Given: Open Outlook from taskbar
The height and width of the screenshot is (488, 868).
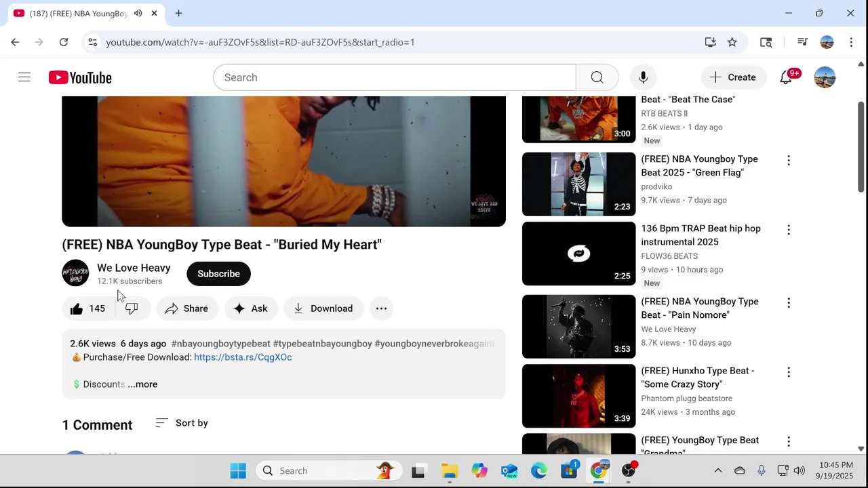Looking at the screenshot, I should pyautogui.click(x=509, y=470).
